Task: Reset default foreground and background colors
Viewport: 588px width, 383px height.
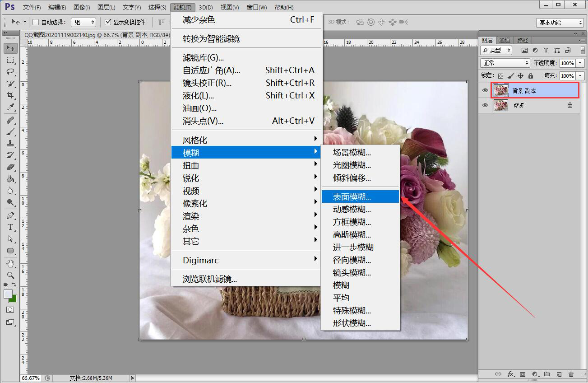Action: pos(6,285)
